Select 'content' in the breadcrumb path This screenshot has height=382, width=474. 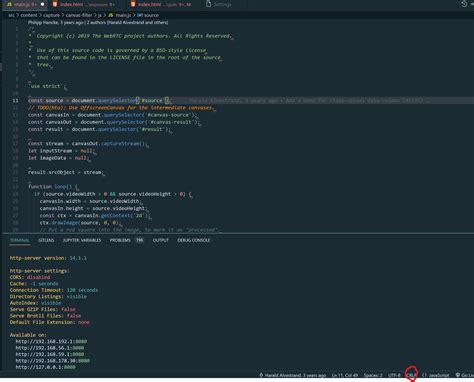pyautogui.click(x=29, y=15)
